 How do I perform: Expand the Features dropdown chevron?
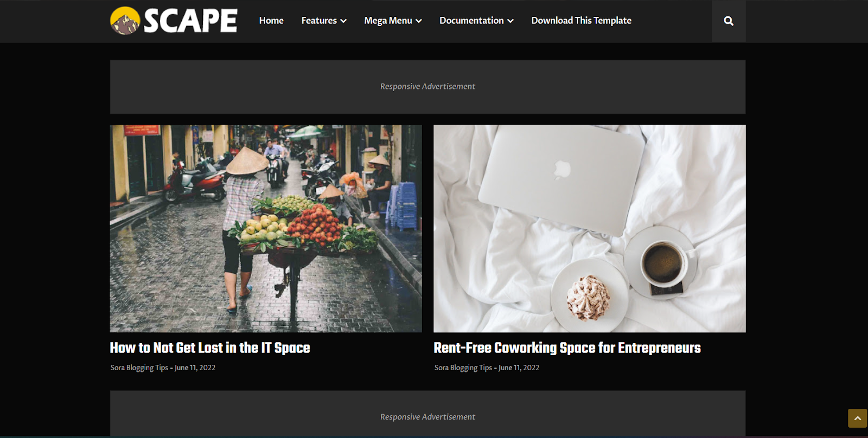[343, 21]
